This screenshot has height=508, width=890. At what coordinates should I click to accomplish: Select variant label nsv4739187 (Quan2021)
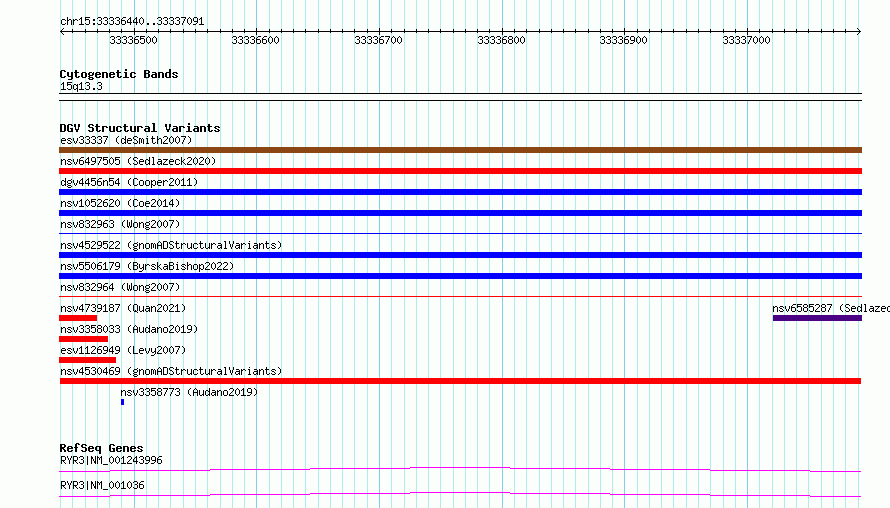(123, 308)
